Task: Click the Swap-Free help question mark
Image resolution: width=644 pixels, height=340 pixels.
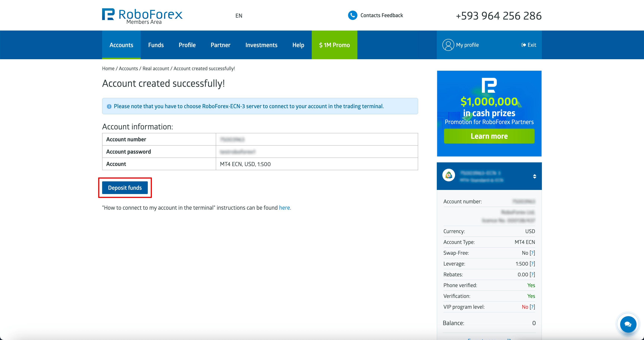Action: pos(533,253)
